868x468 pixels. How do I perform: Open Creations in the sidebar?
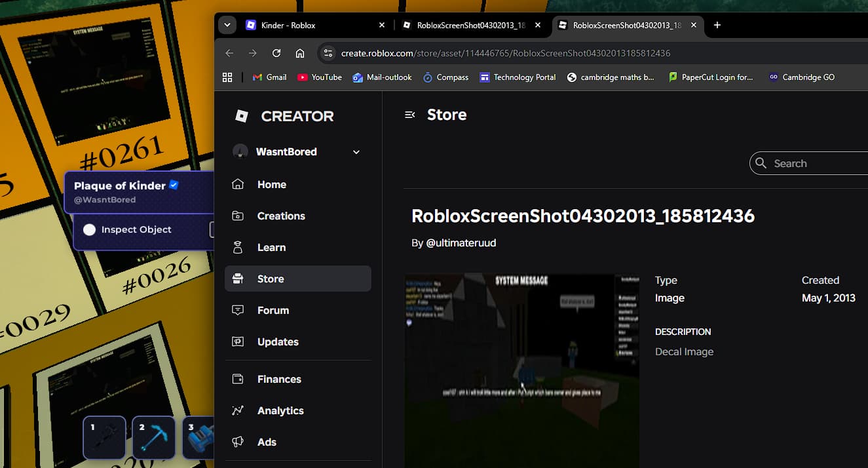[297, 216]
